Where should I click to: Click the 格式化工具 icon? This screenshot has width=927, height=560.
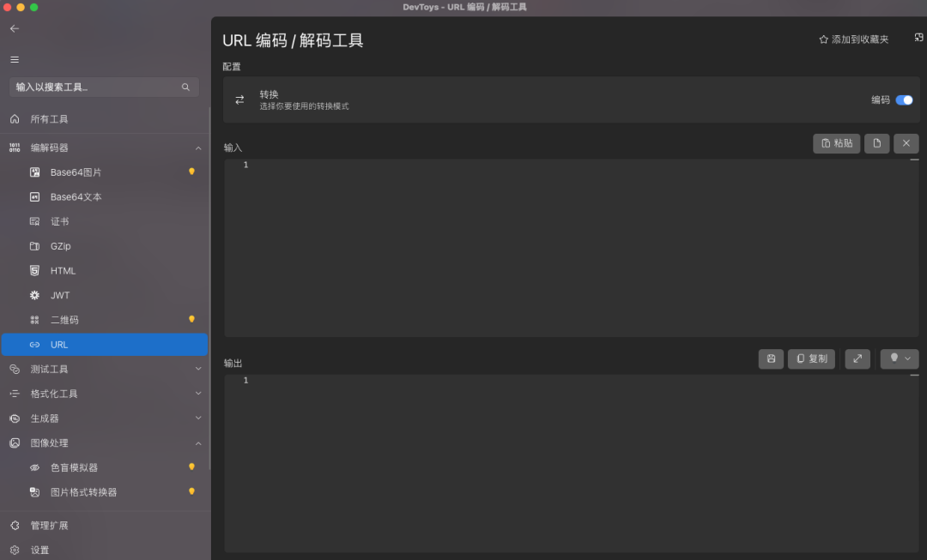tap(15, 394)
